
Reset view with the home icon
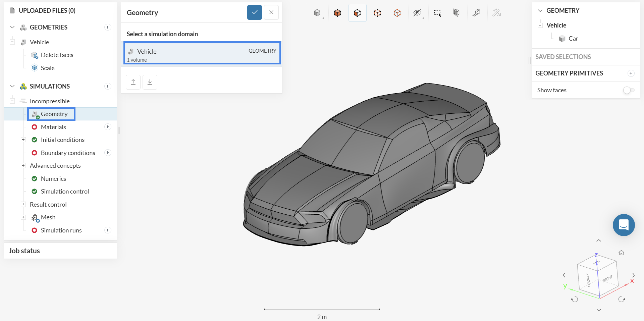pyautogui.click(x=621, y=253)
